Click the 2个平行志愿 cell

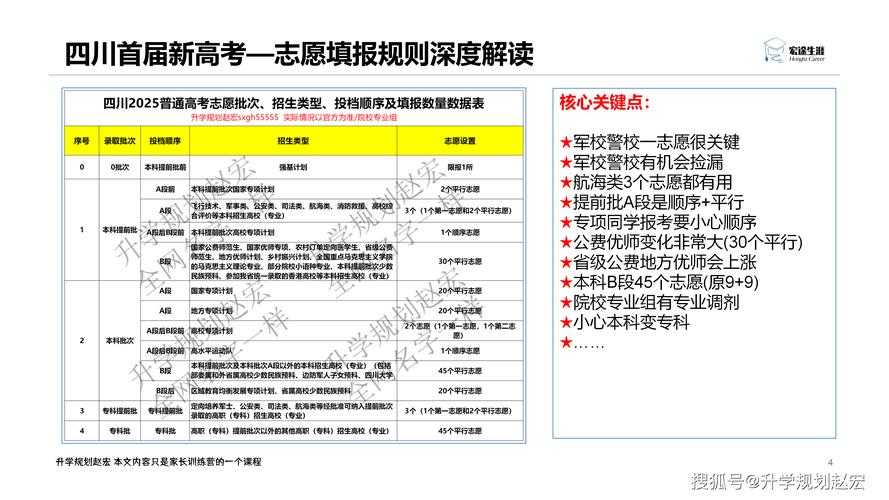(460, 189)
